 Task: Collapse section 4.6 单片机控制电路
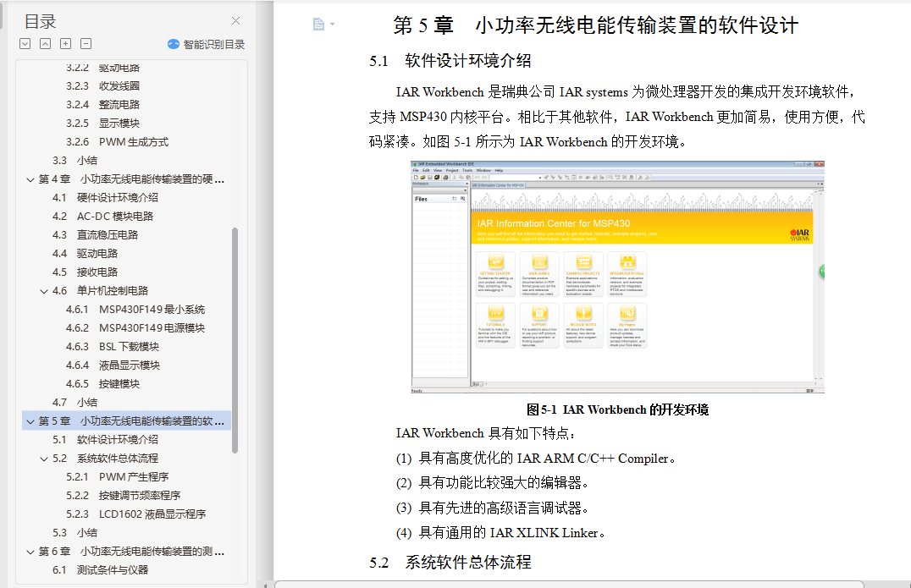[43, 291]
